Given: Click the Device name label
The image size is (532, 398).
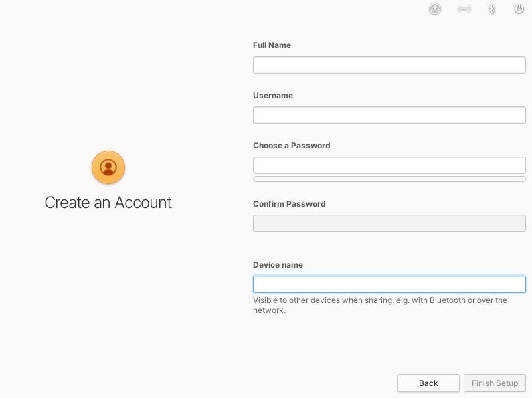Looking at the screenshot, I should tap(278, 265).
